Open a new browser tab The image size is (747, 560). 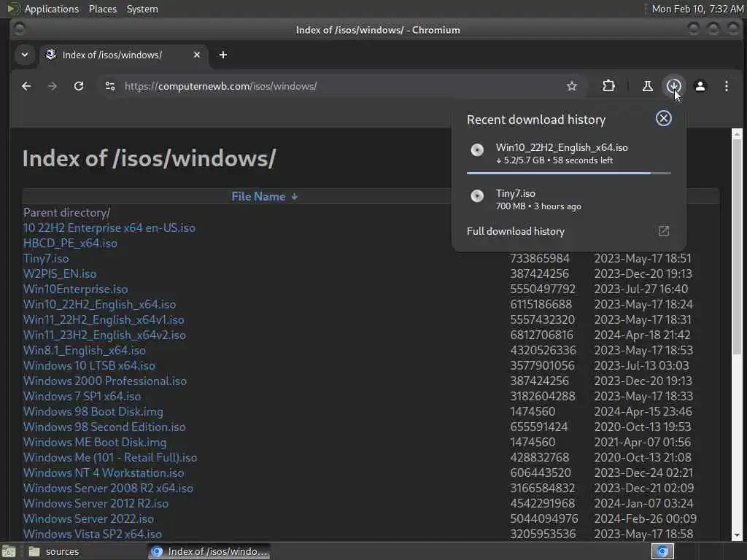point(223,55)
